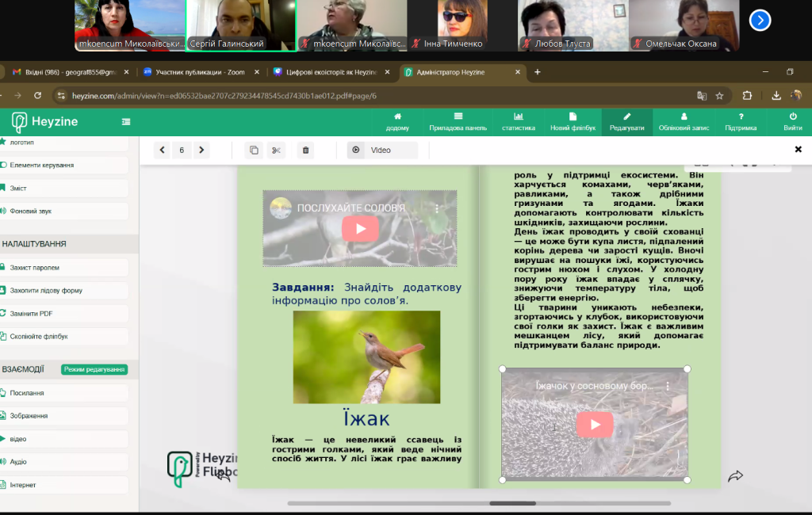Screen dimensions: 812x515
Task: Delete element with the trash icon
Action: click(305, 150)
